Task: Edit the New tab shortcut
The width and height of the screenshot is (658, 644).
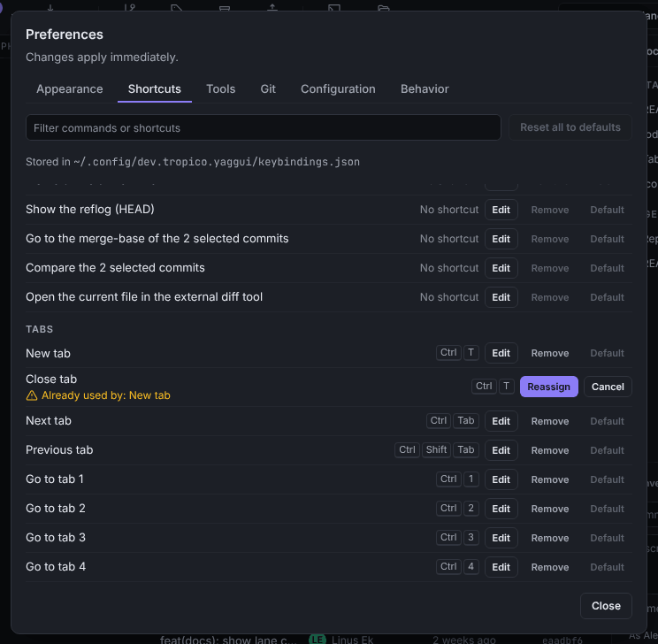Action: pyautogui.click(x=501, y=353)
